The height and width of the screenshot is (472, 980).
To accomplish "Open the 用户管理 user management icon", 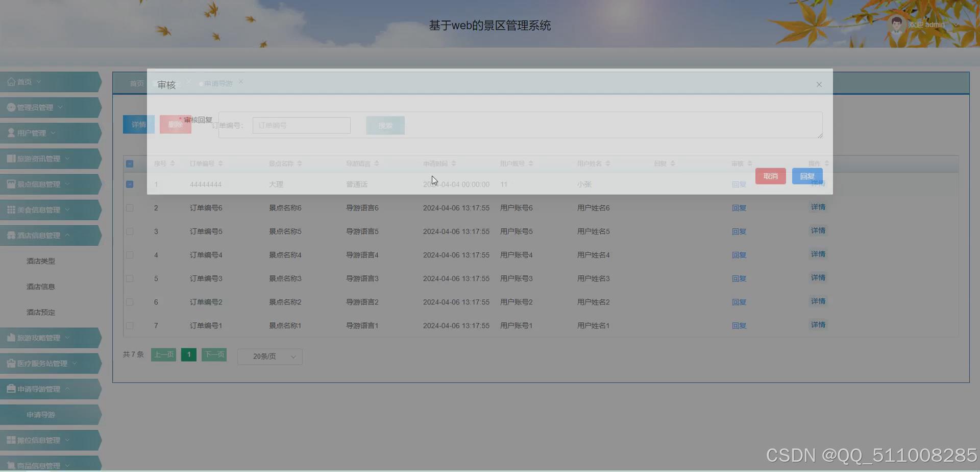I will 11,133.
